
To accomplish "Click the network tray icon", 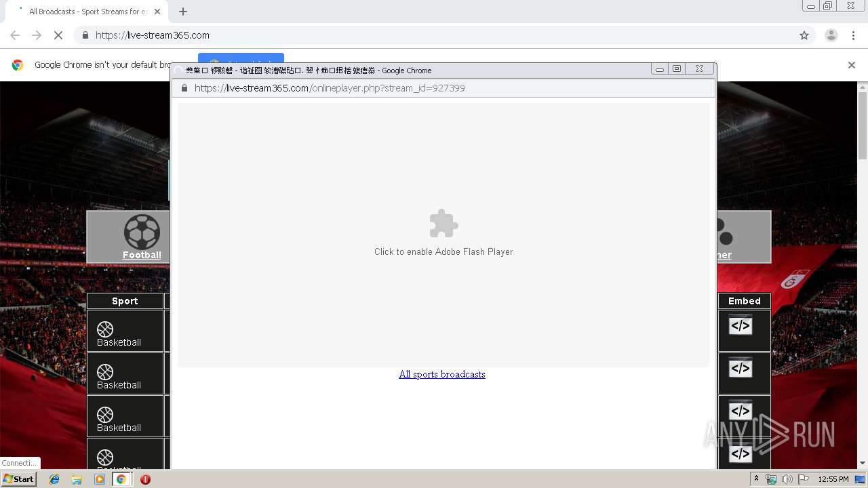I will [771, 479].
